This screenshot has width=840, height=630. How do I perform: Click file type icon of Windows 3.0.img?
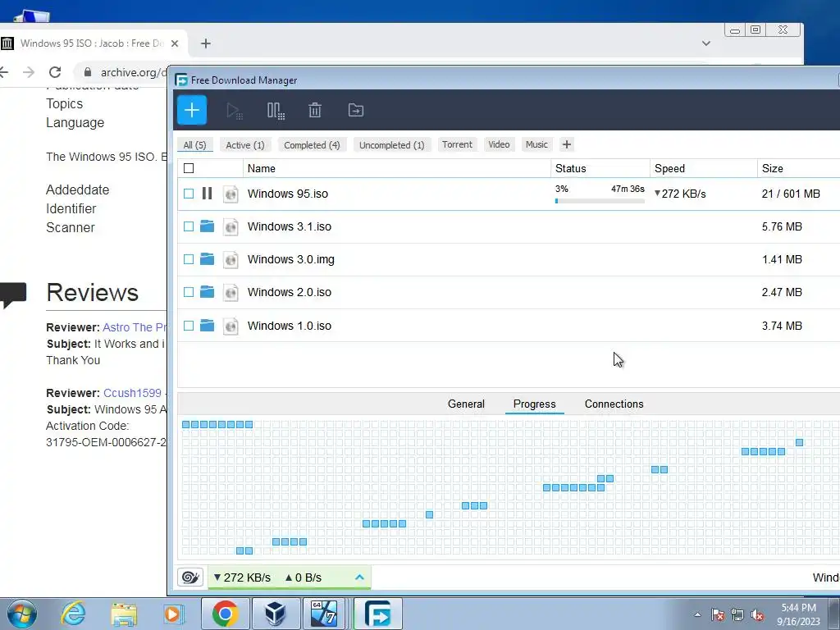coord(231,260)
